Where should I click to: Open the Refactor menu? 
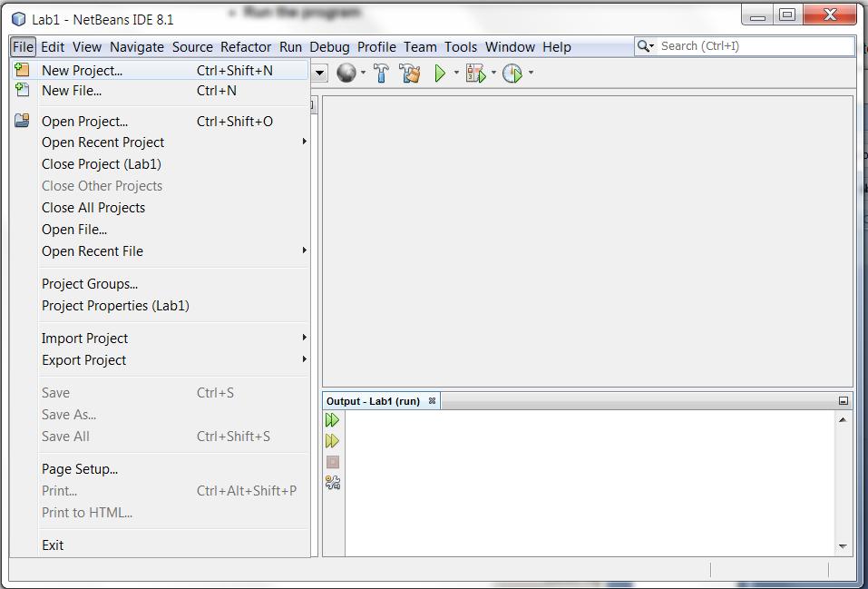pos(246,47)
